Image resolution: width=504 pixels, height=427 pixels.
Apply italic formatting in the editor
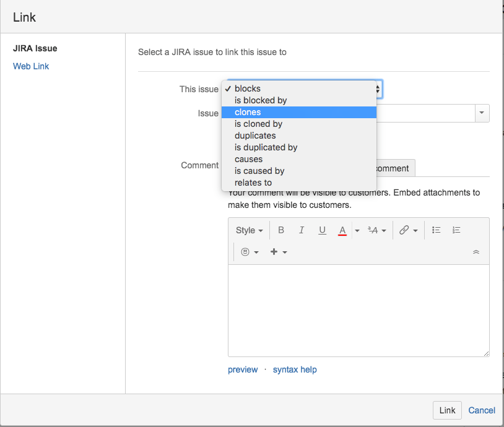tap(302, 230)
